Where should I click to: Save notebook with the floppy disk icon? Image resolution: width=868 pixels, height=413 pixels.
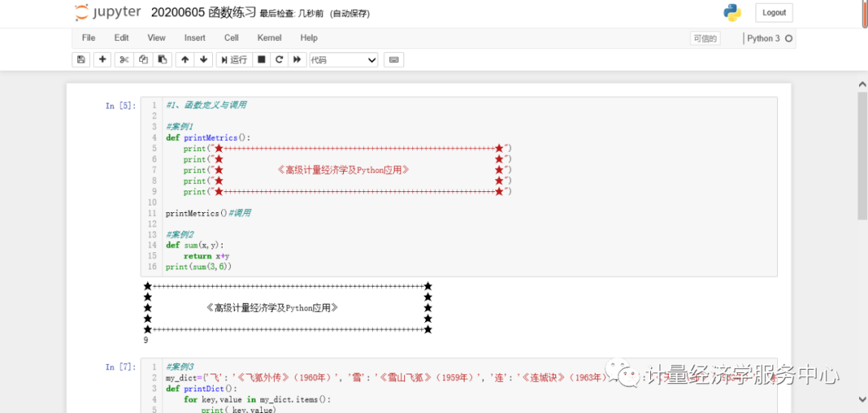[x=81, y=59]
